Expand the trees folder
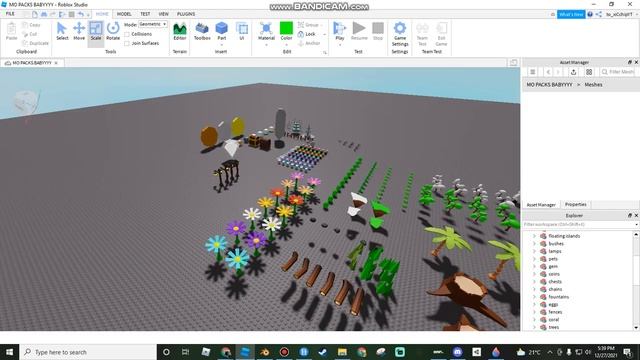640x360 pixels. pyautogui.click(x=534, y=327)
